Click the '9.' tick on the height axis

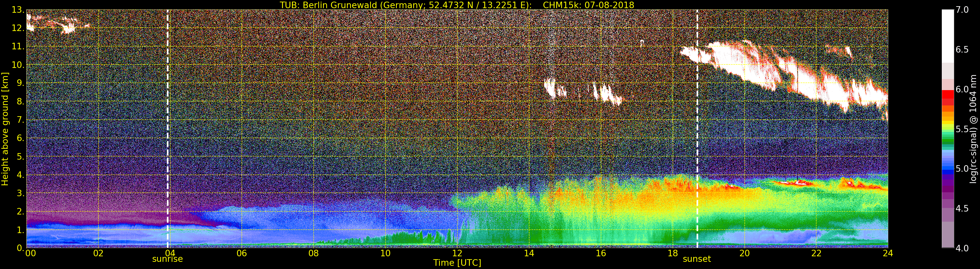click(21, 83)
